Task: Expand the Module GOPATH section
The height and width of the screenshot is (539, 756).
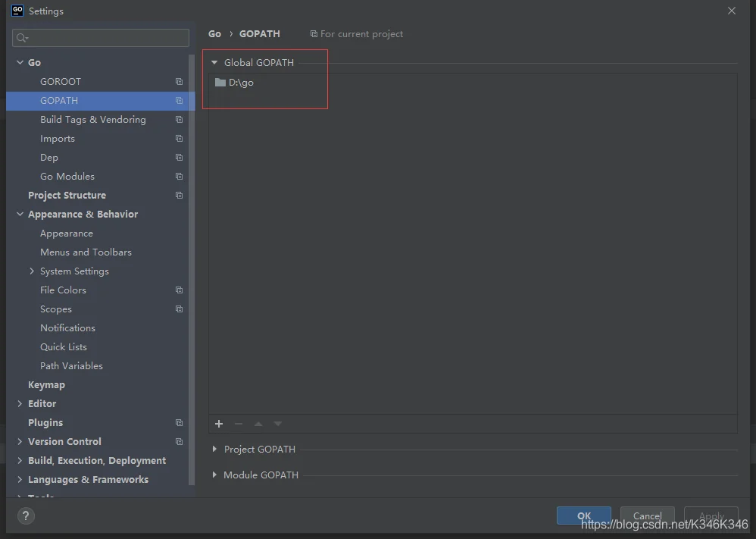Action: pyautogui.click(x=214, y=475)
